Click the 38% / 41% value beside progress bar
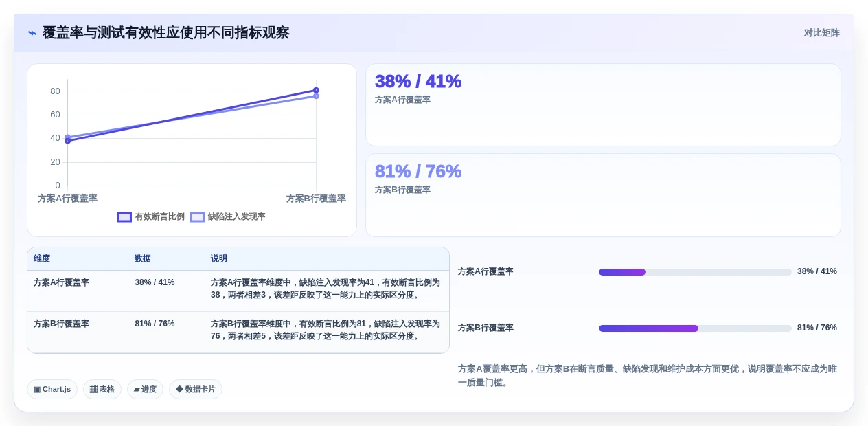The image size is (868, 426). [x=817, y=272]
